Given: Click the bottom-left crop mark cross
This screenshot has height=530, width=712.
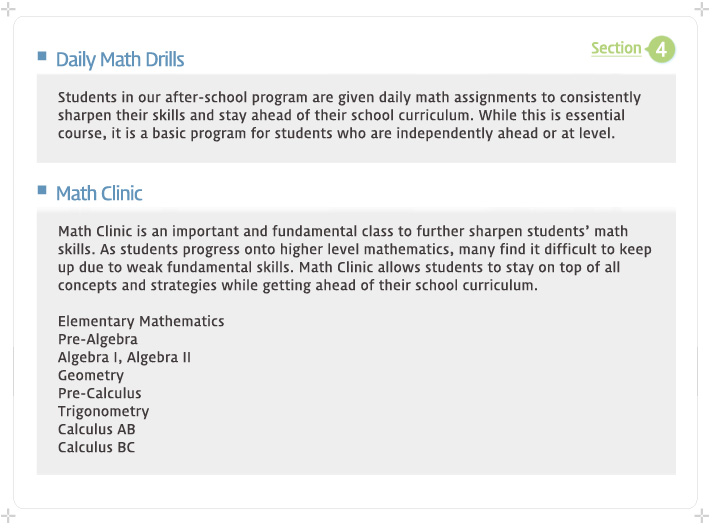Looking at the screenshot, I should 8,516.
